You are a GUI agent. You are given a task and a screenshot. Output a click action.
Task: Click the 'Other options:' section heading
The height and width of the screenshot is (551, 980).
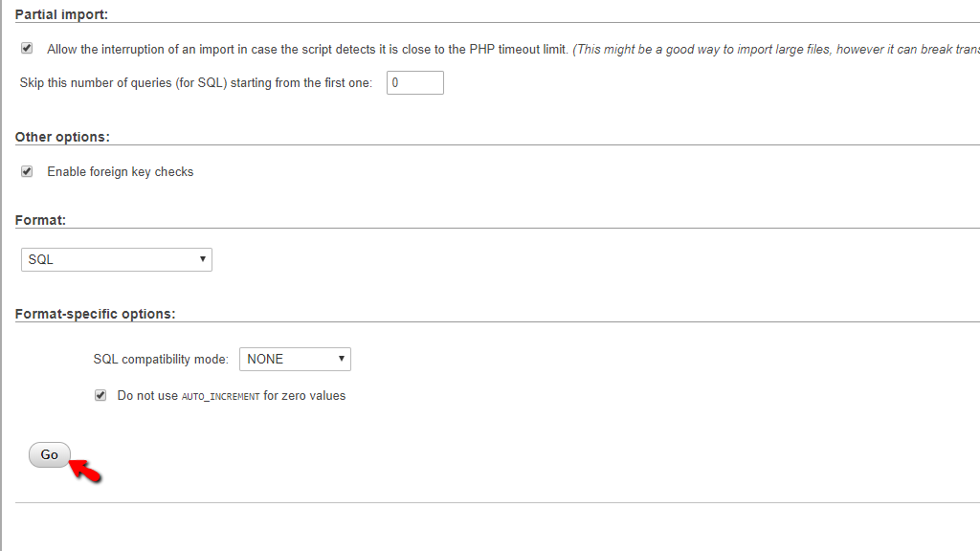[62, 137]
